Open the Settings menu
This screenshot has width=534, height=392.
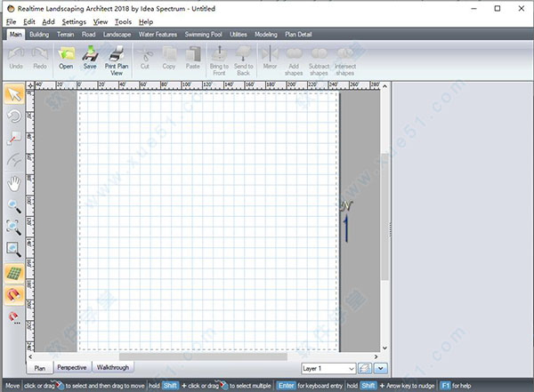point(74,21)
